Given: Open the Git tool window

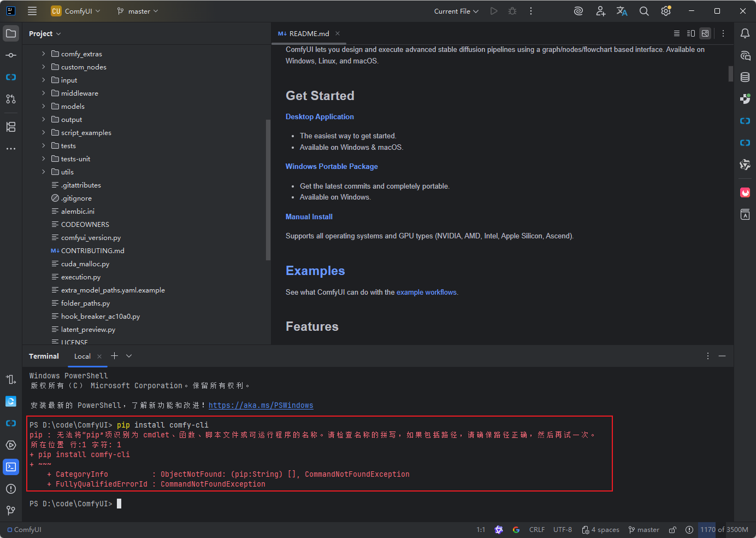Looking at the screenshot, I should tap(11, 511).
